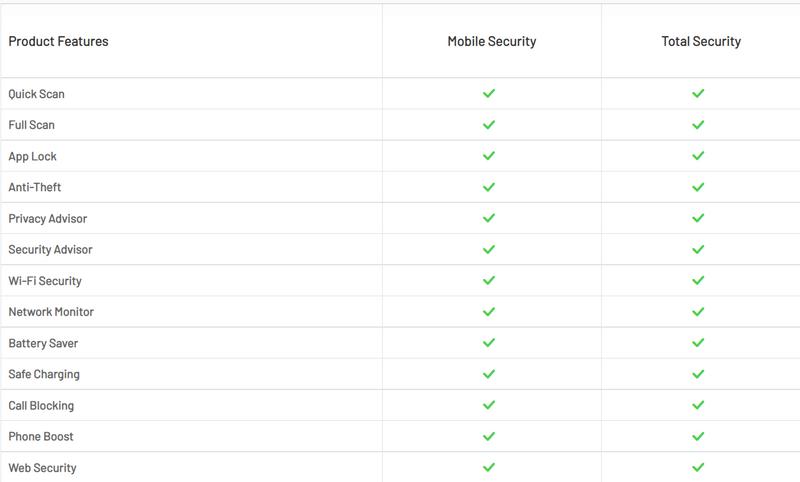This screenshot has width=800, height=482.
Task: Click the Call Blocking checkmark under Mobile Security
Action: click(489, 405)
